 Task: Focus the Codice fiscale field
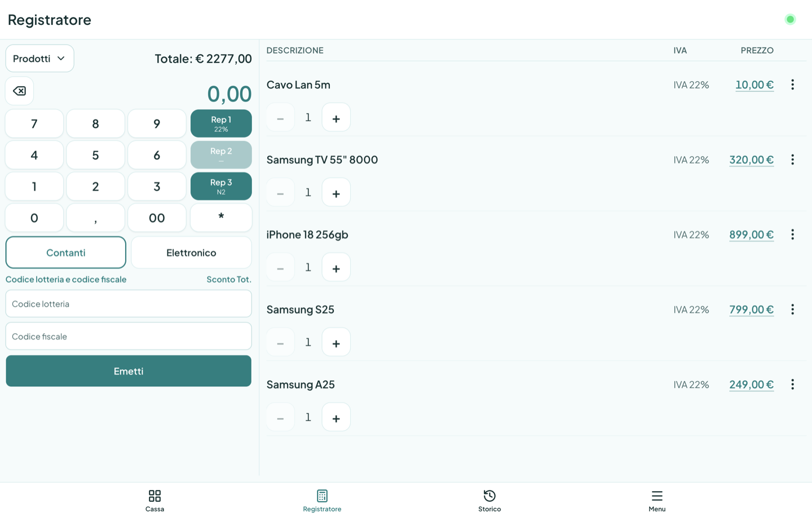pos(129,337)
